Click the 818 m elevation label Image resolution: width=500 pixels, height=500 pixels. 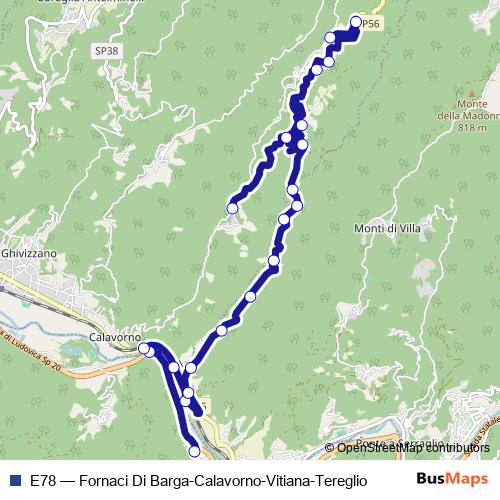[x=472, y=127]
